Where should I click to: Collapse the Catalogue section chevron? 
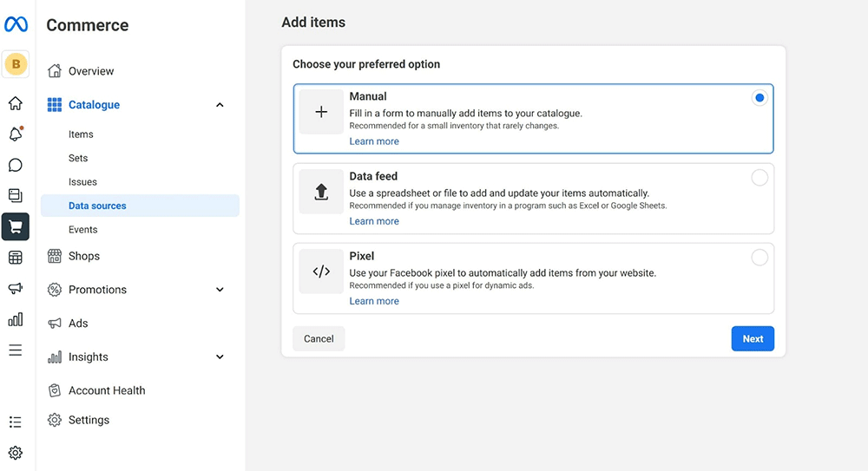[x=220, y=105]
